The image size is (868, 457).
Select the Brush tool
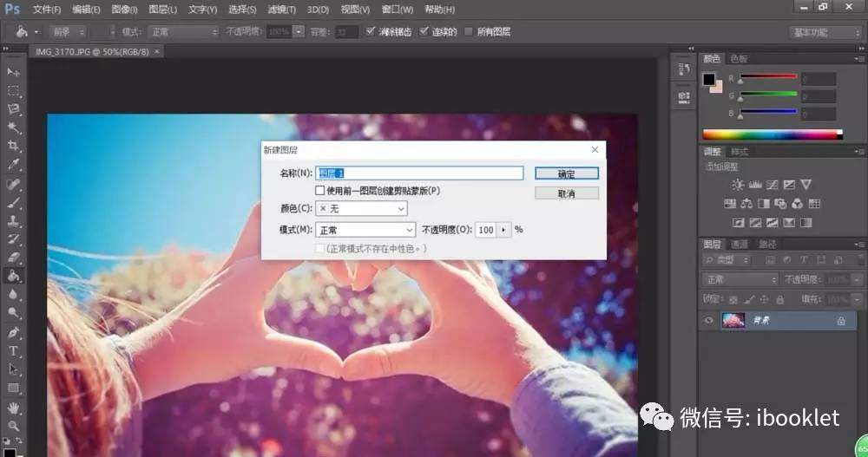click(x=13, y=203)
